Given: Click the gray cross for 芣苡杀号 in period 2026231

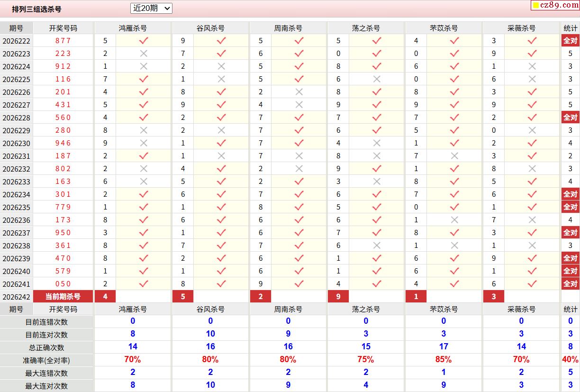Looking at the screenshot, I should click(454, 156).
